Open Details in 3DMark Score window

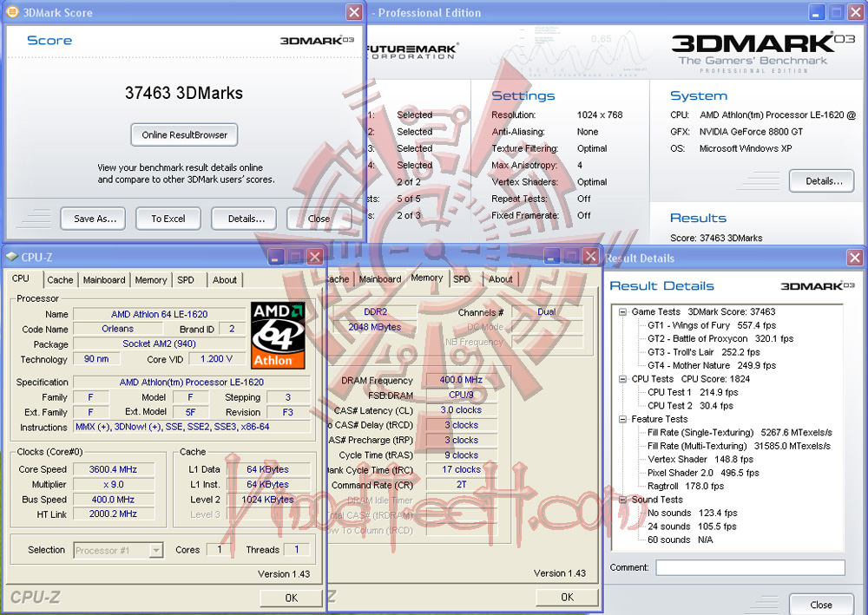(x=244, y=219)
